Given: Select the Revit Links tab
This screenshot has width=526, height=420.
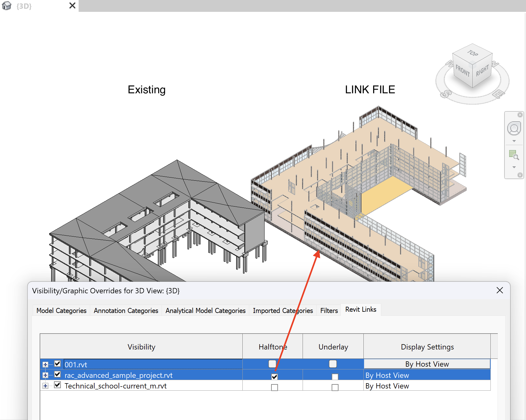Looking at the screenshot, I should tap(361, 309).
